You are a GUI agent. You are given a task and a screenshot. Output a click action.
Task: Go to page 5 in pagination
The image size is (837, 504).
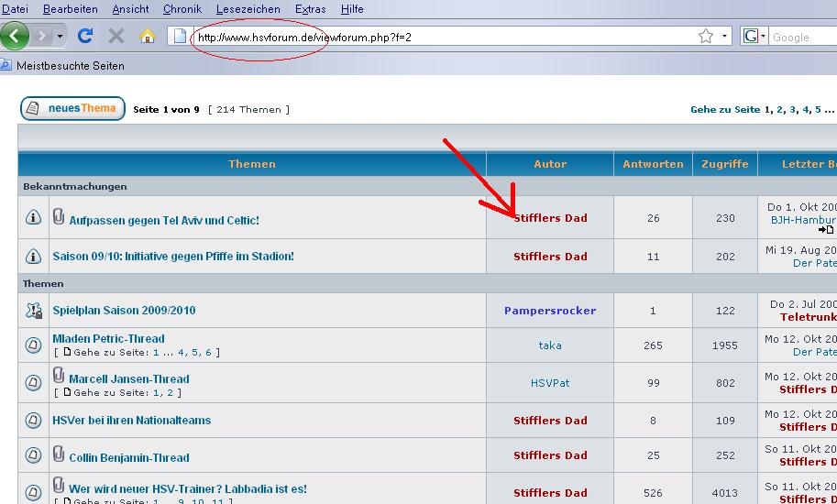pyautogui.click(x=818, y=109)
